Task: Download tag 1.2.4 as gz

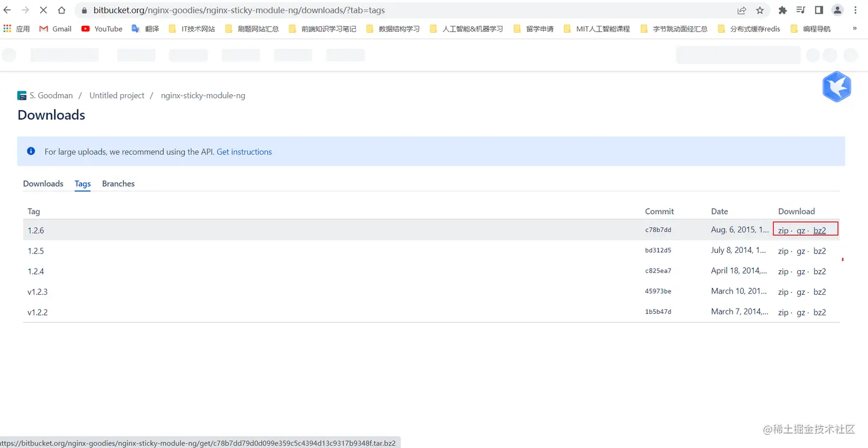Action: [x=801, y=271]
